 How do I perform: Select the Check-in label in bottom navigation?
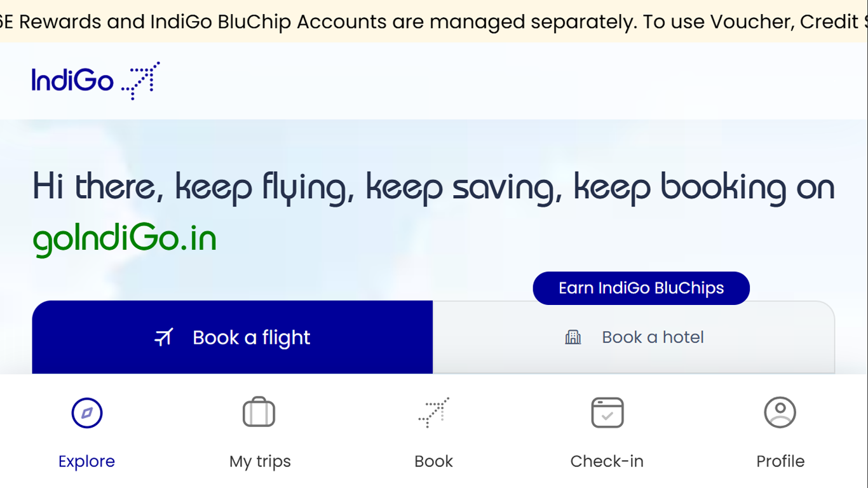point(607,461)
